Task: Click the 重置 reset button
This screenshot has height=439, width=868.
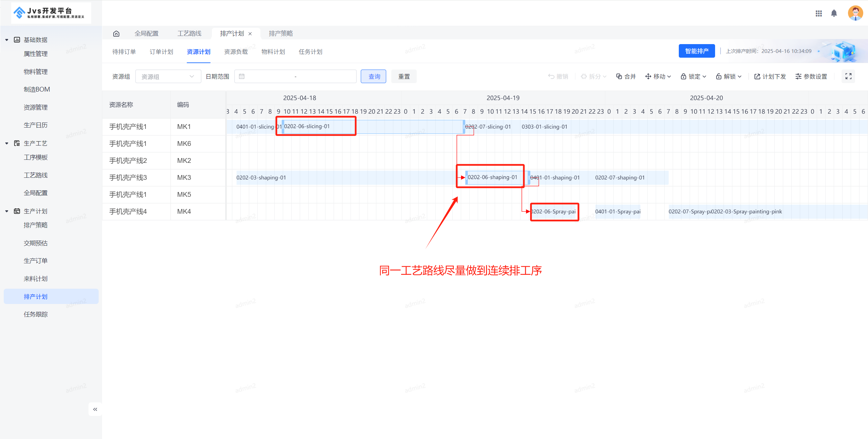Action: coord(404,76)
